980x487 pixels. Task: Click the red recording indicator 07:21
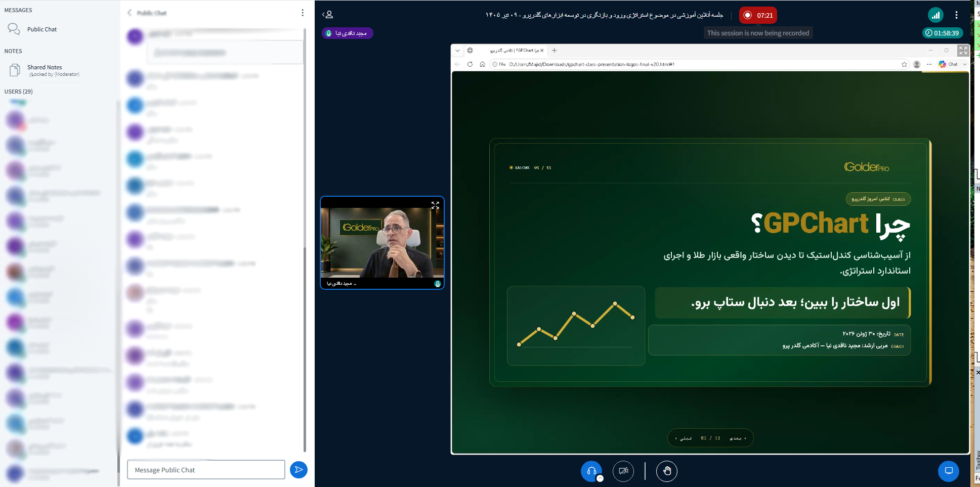click(x=758, y=15)
